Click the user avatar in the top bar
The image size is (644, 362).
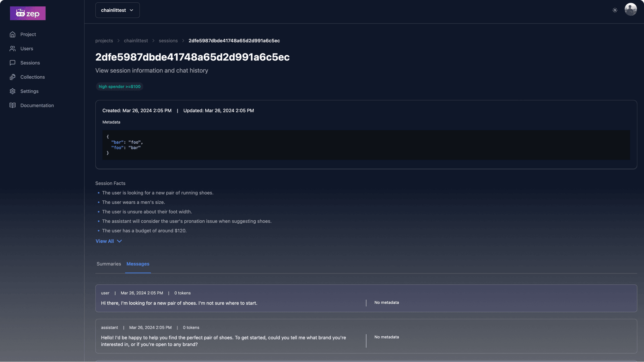click(630, 9)
